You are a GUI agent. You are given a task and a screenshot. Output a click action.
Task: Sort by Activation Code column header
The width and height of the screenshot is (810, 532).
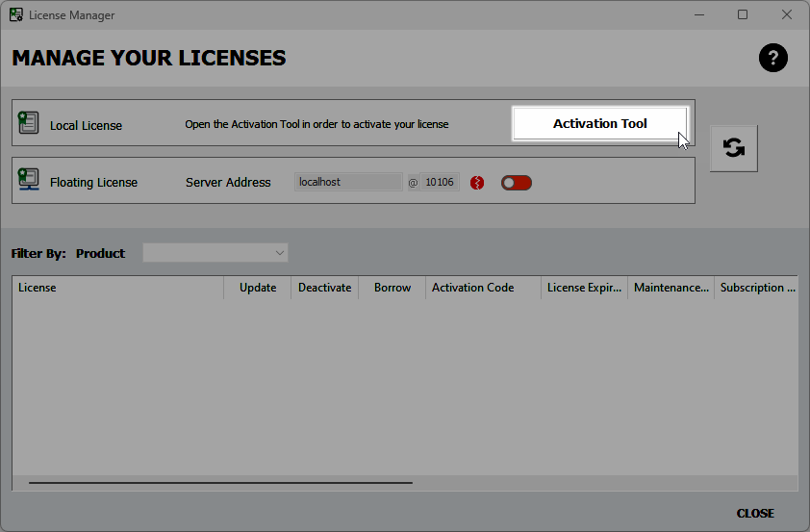pyautogui.click(x=483, y=288)
